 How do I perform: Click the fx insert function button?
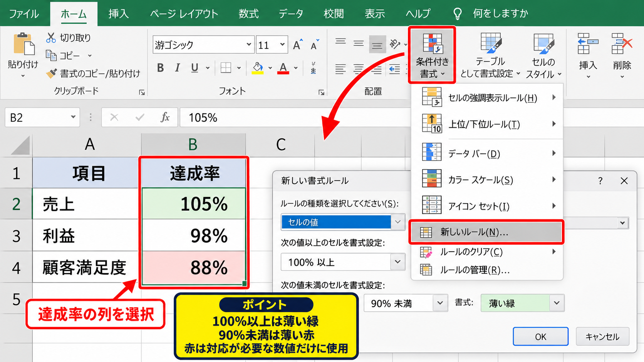[165, 117]
